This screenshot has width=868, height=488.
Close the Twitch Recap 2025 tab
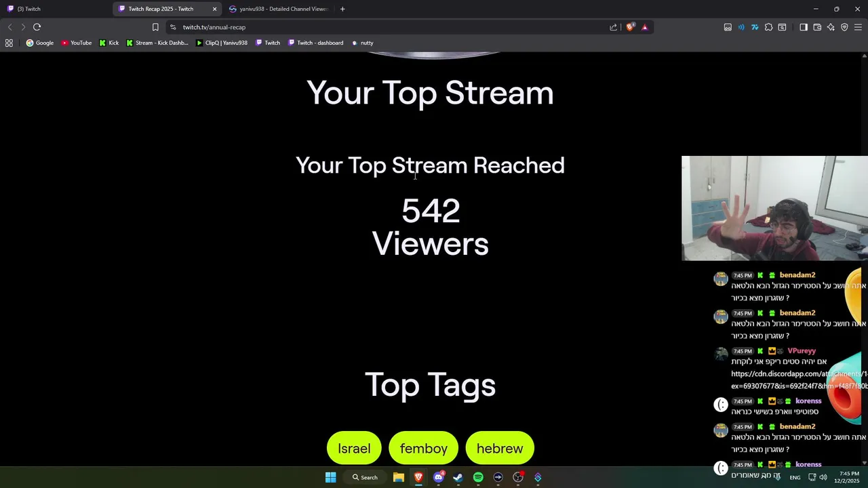tap(214, 9)
